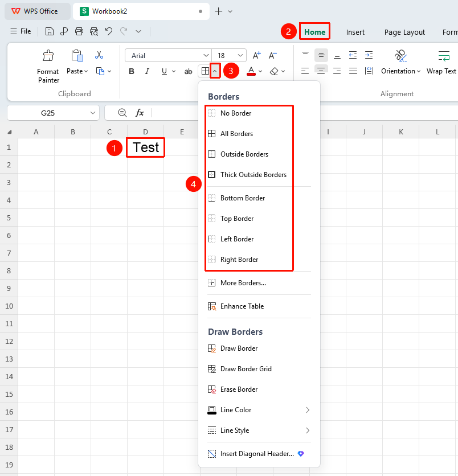Expand the Paste options arrow
The width and height of the screenshot is (458, 476).
click(x=86, y=71)
